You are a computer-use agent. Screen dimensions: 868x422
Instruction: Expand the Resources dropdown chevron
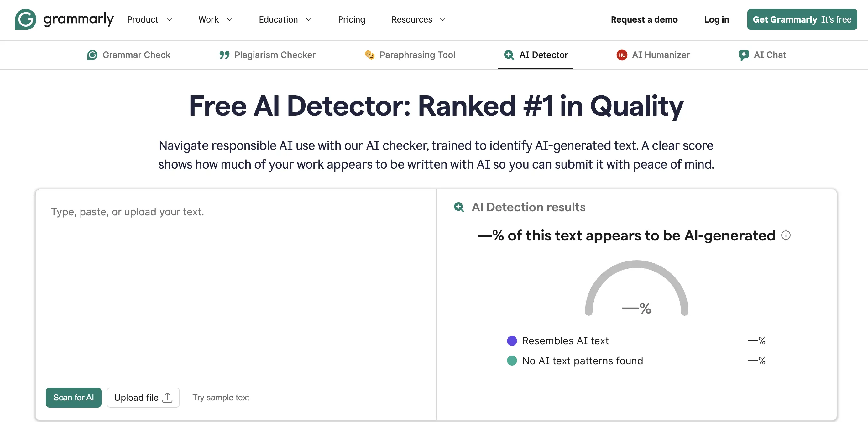pos(443,19)
